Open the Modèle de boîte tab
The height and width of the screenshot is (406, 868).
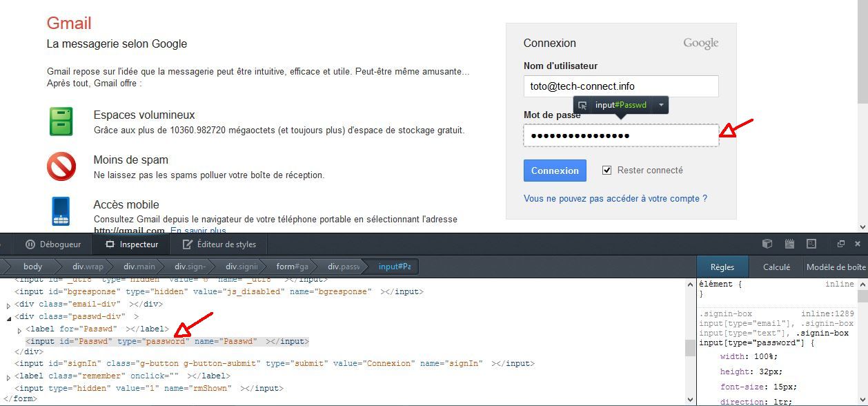[x=836, y=267]
